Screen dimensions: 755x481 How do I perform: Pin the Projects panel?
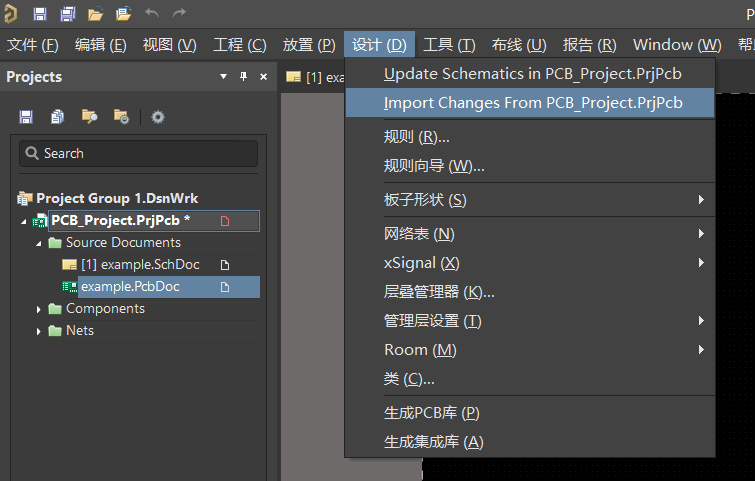tap(244, 77)
